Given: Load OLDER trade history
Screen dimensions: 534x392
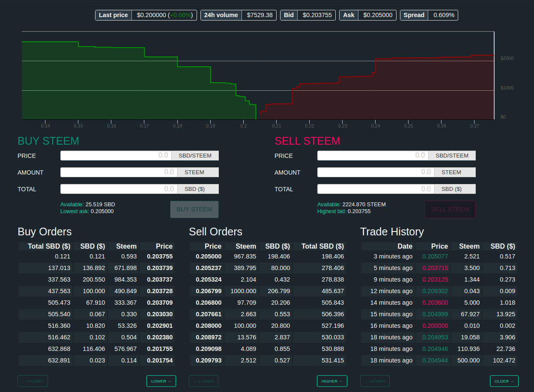Looking at the screenshot, I should click(504, 381).
